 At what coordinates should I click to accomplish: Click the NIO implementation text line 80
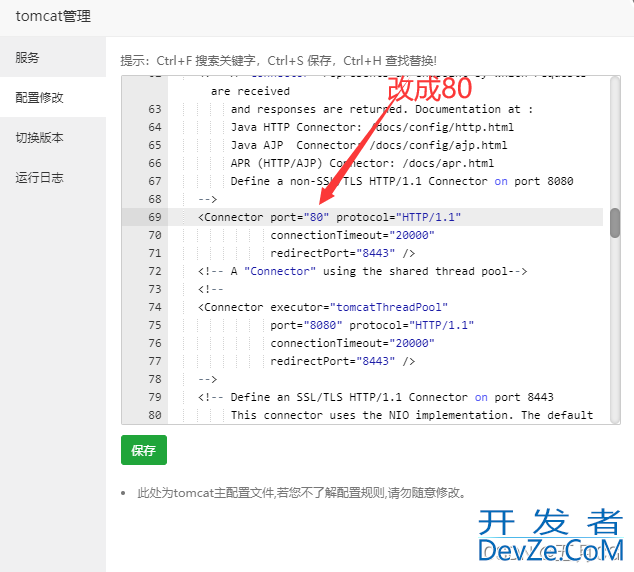(412, 415)
